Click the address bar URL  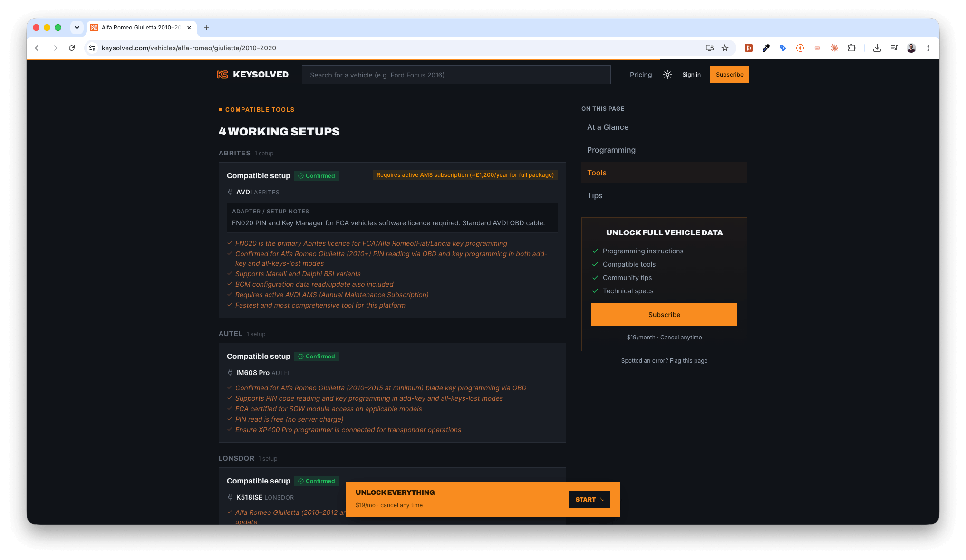coord(189,48)
